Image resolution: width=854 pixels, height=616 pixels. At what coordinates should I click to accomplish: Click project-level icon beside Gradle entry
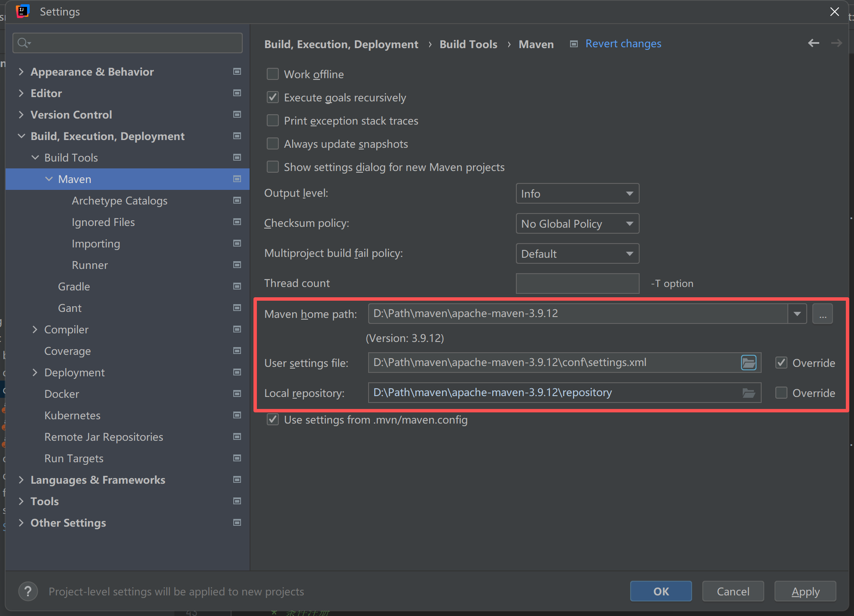coord(237,287)
